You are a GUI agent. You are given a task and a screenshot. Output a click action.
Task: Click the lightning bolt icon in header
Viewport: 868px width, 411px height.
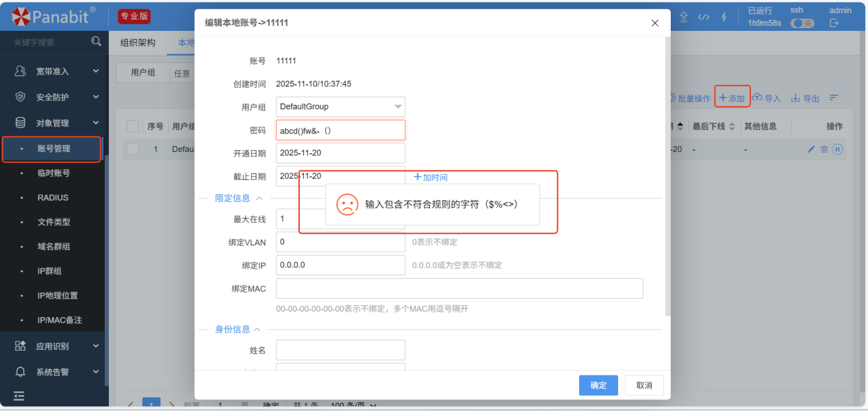(x=724, y=17)
